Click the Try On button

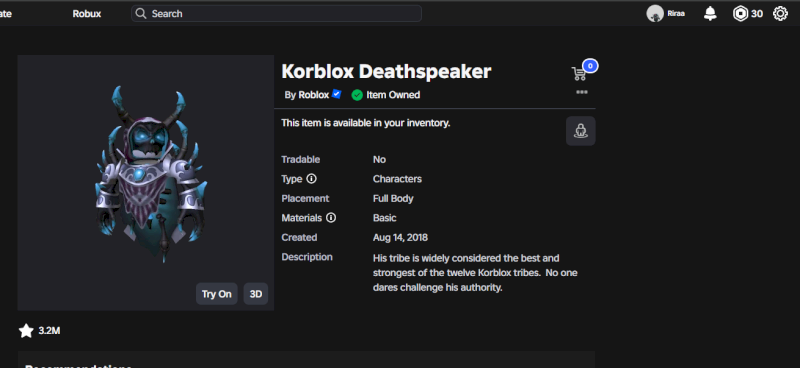pos(216,294)
